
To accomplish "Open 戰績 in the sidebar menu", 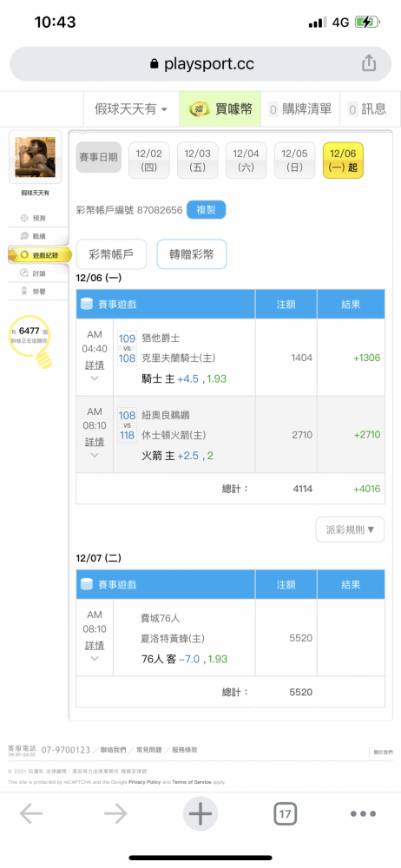I will (x=38, y=236).
